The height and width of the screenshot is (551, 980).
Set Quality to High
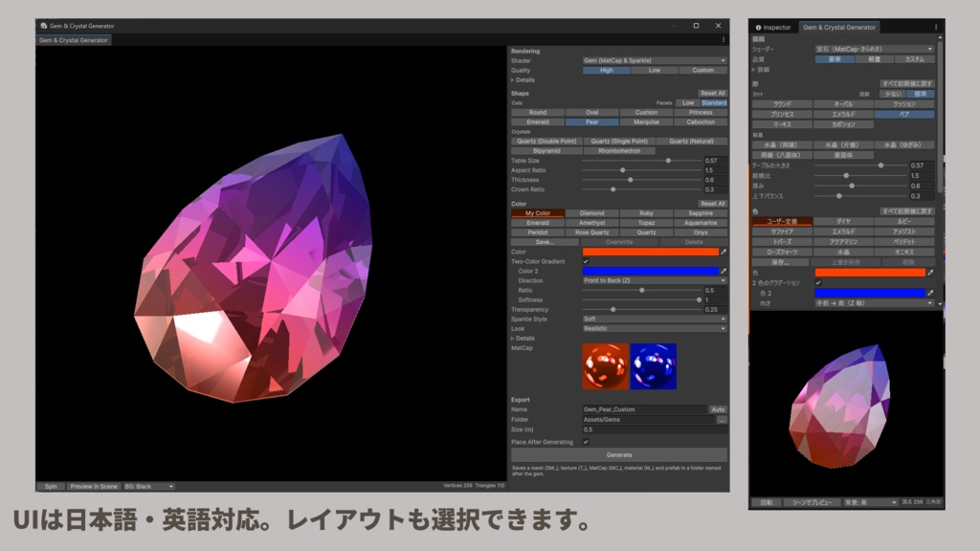[x=606, y=71]
